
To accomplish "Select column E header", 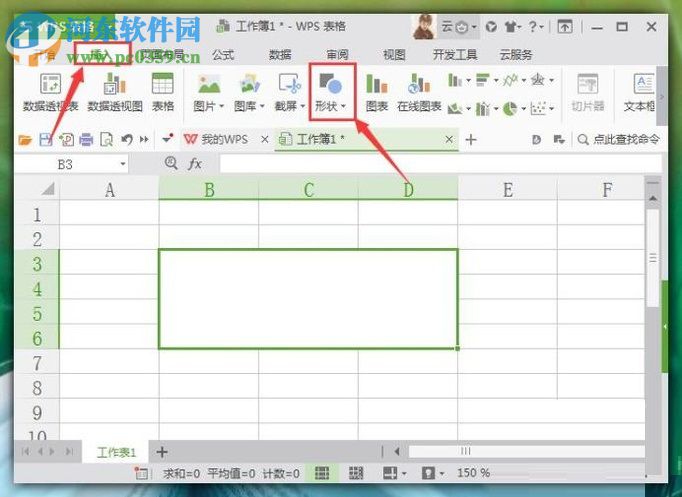I will 508,190.
